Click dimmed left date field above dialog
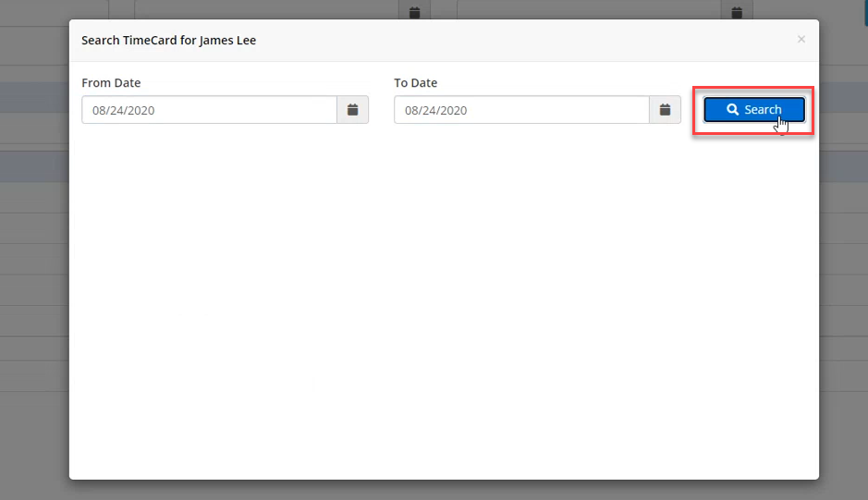868x500 pixels. [266, 9]
